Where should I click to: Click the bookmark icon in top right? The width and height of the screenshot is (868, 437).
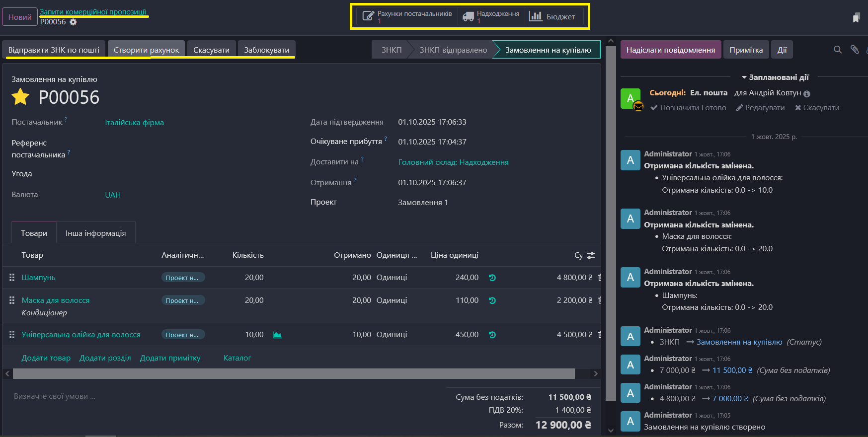[856, 18]
